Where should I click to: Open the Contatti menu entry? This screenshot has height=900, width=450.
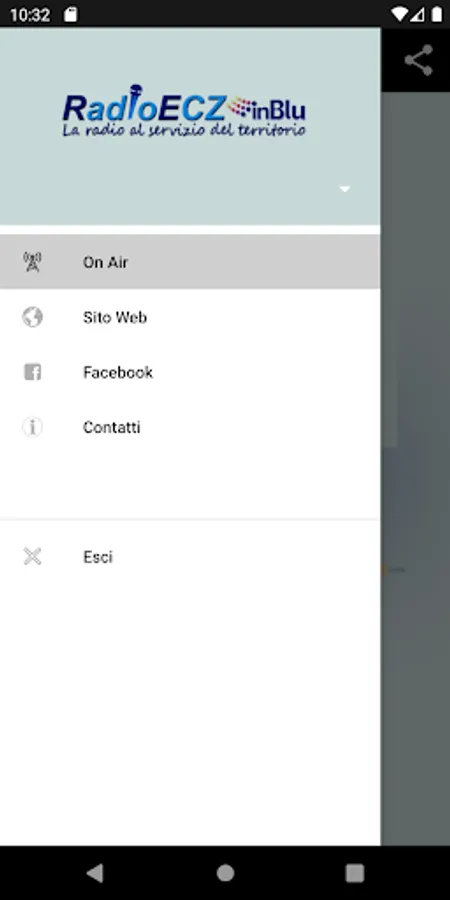point(190,427)
